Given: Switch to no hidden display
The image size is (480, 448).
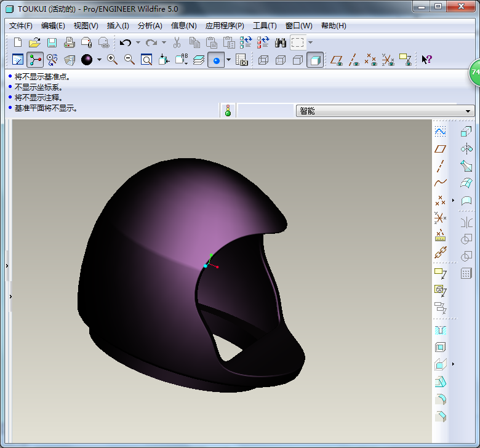Looking at the screenshot, I should pos(298,60).
